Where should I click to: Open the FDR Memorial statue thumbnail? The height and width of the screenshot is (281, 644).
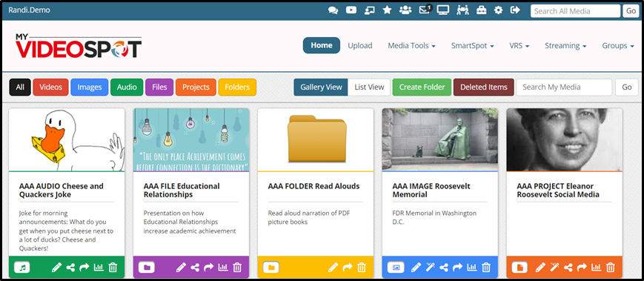[440, 139]
